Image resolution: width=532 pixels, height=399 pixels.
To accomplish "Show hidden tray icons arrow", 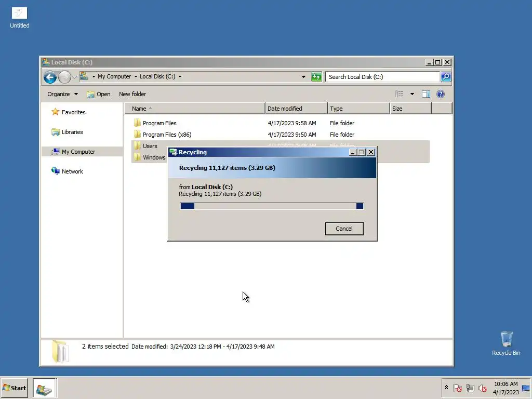I will (446, 388).
